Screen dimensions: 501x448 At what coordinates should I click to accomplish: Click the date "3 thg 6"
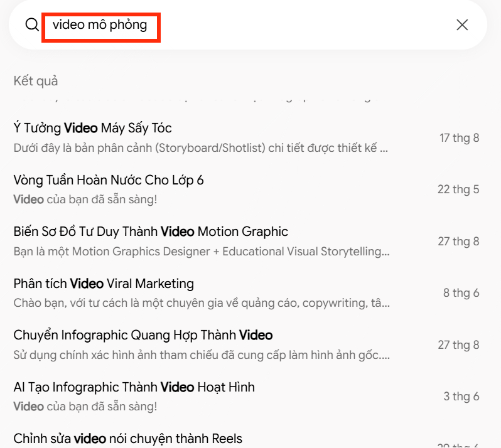(x=461, y=397)
